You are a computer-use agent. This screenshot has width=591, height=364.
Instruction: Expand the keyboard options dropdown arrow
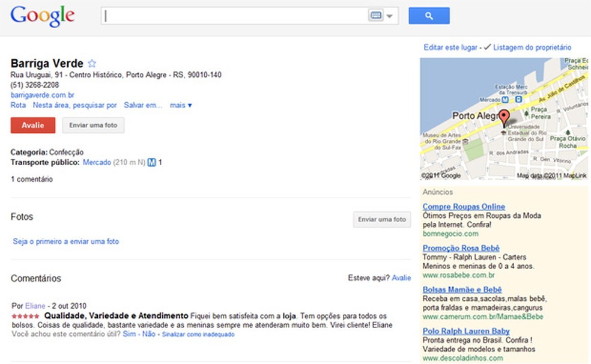click(390, 17)
